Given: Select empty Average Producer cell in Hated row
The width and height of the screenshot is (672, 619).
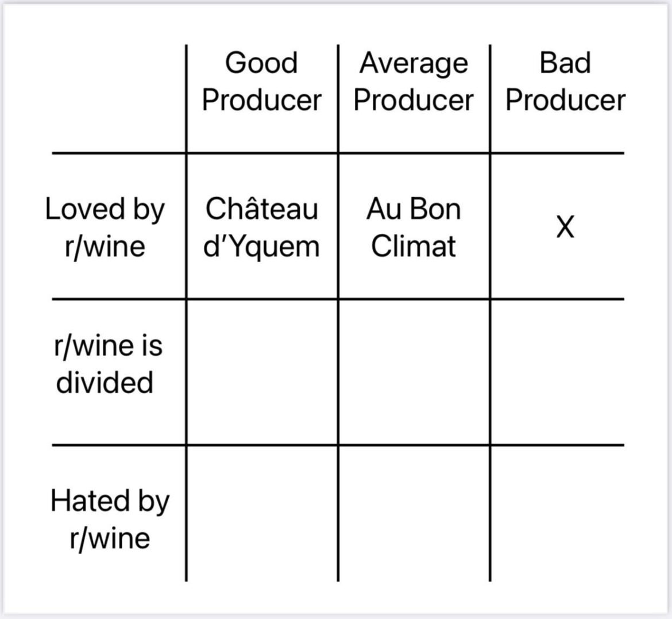Looking at the screenshot, I should point(414,513).
